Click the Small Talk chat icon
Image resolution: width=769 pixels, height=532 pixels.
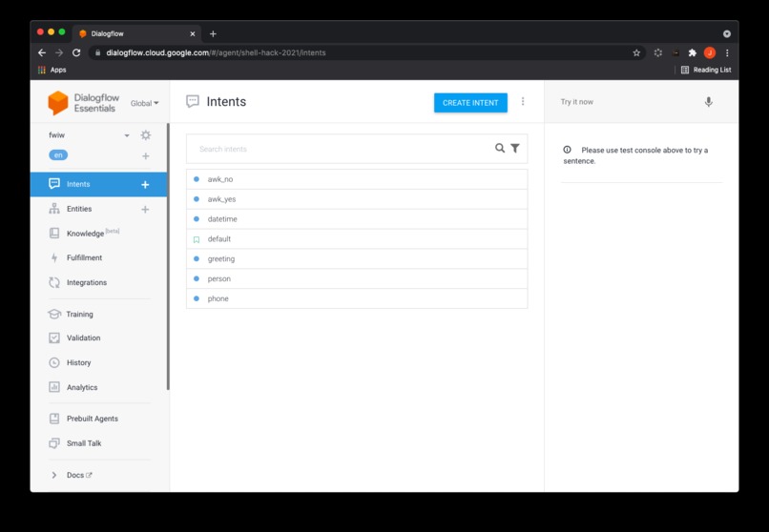pos(54,443)
